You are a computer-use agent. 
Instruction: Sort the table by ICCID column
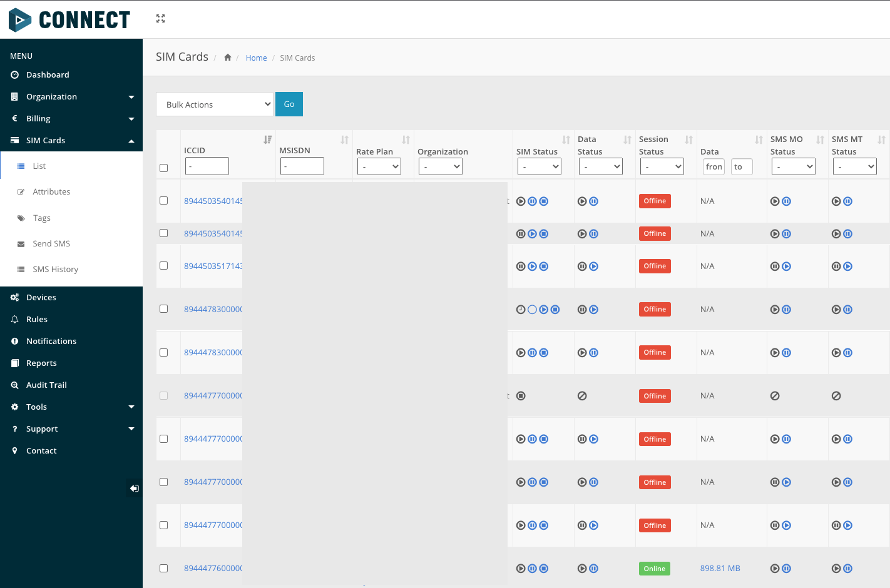tap(268, 139)
